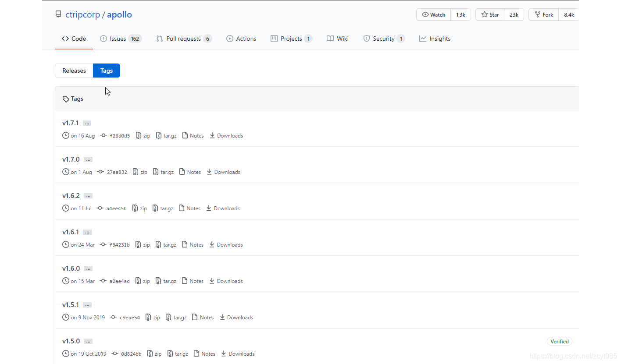Download the v1.6.2 zip archive
This screenshot has width=621, height=364.
[x=139, y=209]
